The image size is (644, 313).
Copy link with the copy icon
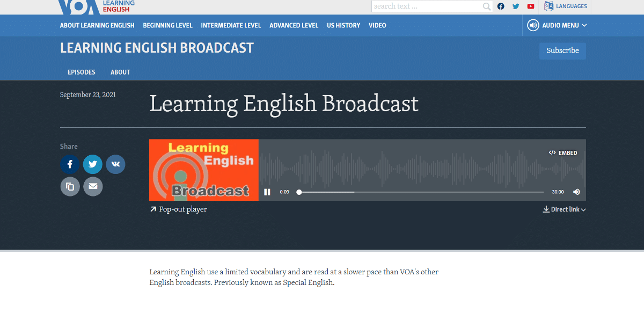(70, 186)
